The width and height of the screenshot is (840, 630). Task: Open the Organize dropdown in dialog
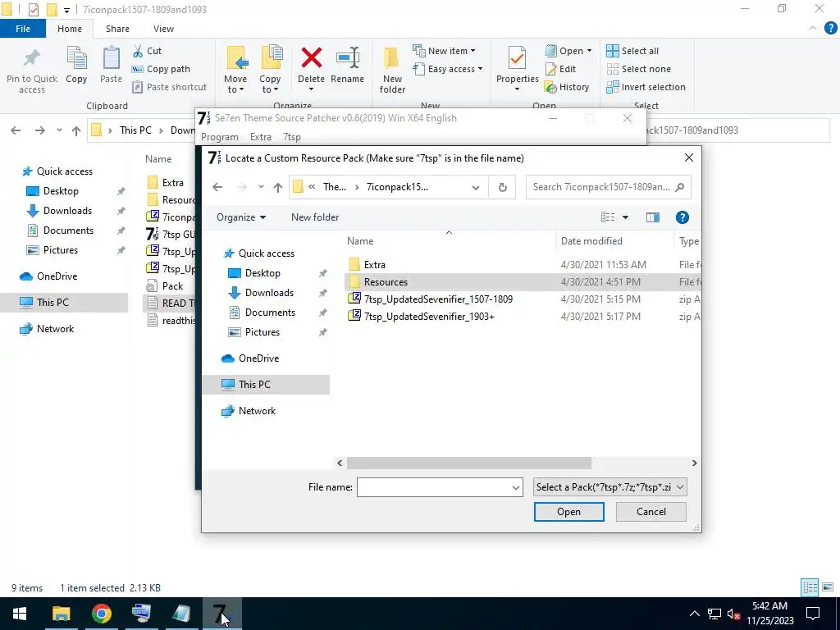point(241,217)
